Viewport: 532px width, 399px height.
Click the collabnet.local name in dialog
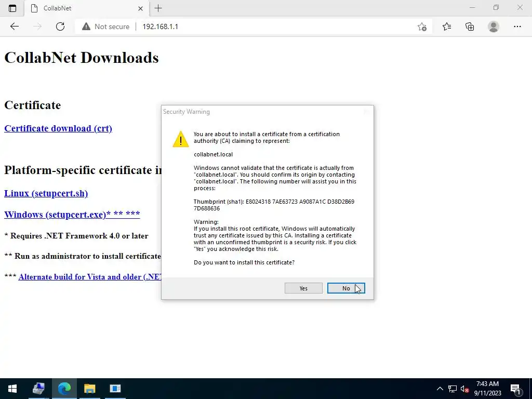point(213,154)
